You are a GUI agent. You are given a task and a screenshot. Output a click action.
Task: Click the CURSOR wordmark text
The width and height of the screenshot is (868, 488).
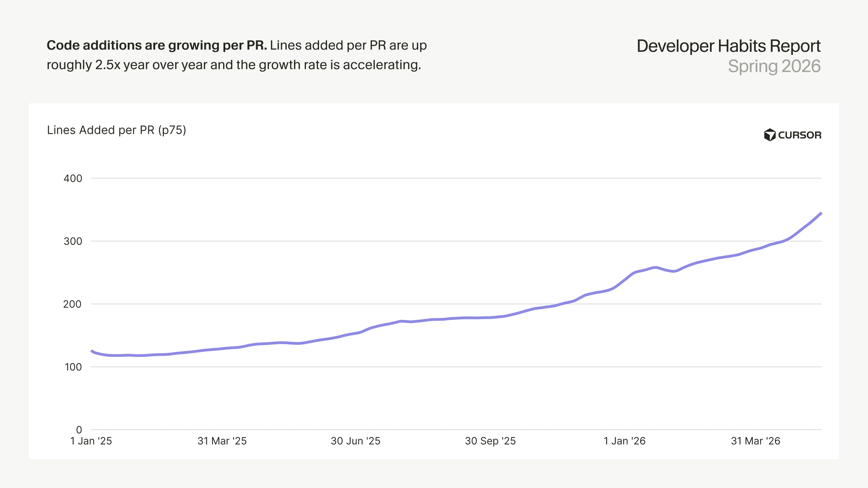coord(800,135)
